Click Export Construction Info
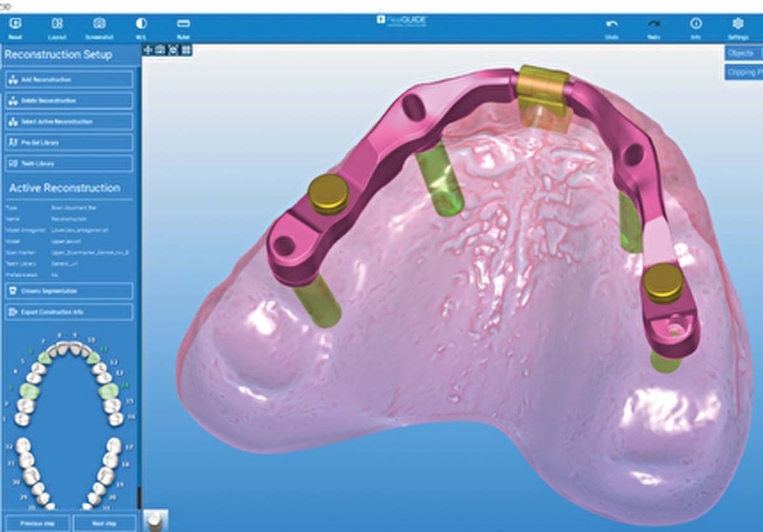 (x=69, y=311)
